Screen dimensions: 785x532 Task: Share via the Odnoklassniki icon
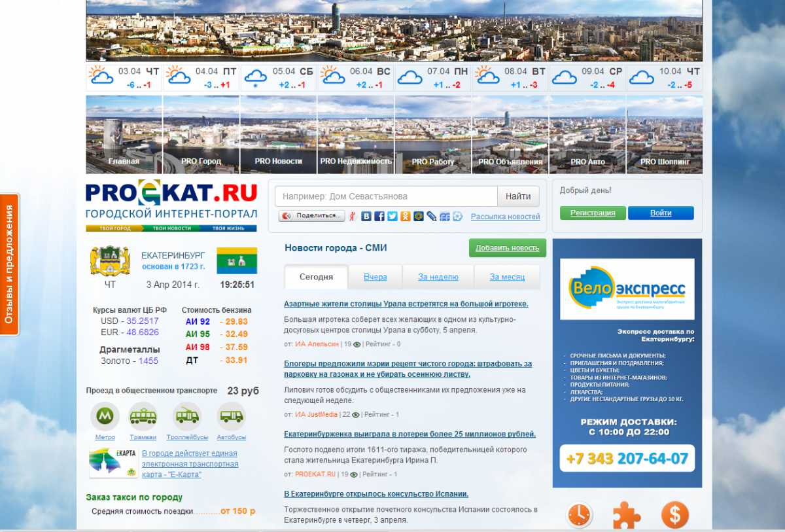pyautogui.click(x=406, y=216)
